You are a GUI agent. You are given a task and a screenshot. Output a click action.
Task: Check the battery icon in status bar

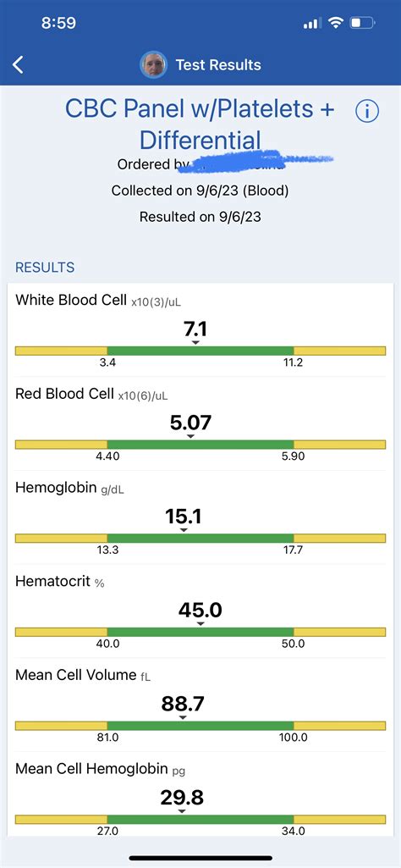click(x=364, y=23)
